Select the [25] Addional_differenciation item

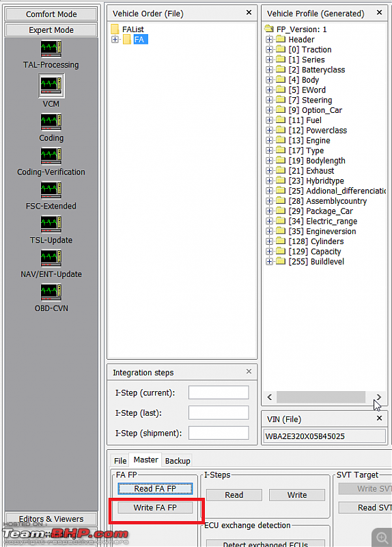[x=337, y=191]
